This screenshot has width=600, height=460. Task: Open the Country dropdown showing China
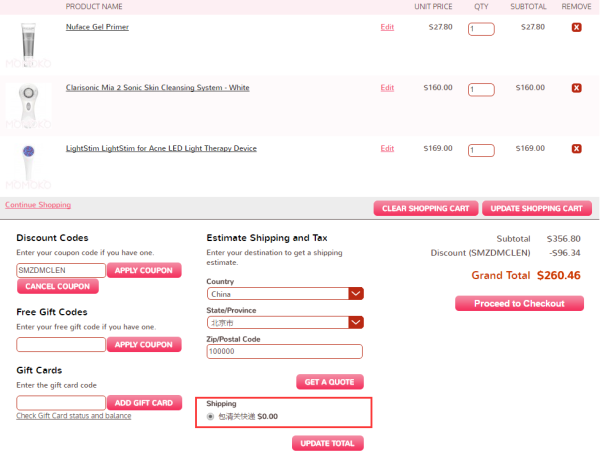(285, 294)
